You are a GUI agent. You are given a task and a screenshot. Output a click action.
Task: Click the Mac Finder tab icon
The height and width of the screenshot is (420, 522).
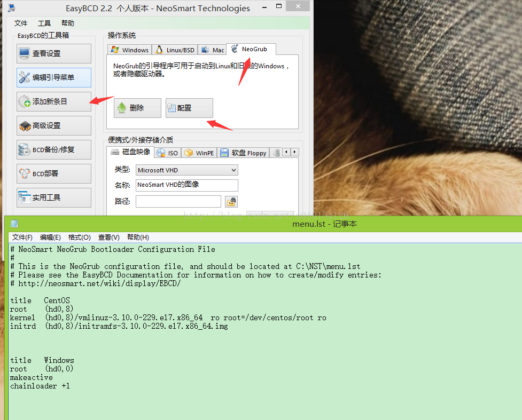[205, 50]
